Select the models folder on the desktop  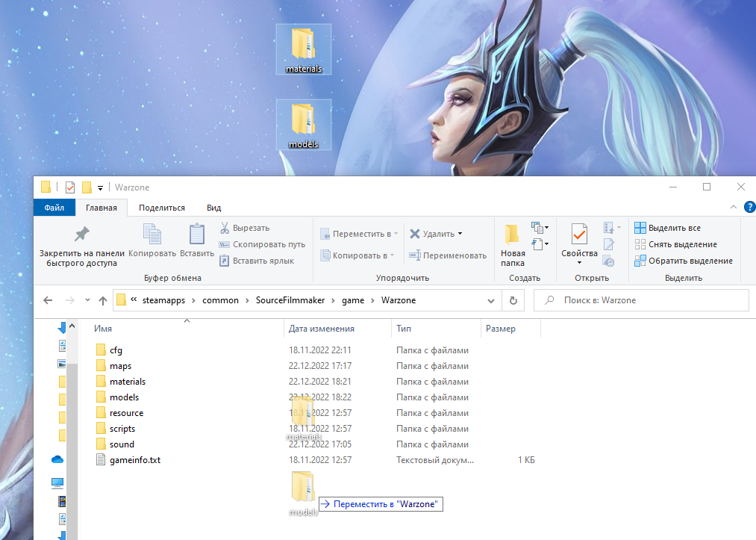[303, 125]
